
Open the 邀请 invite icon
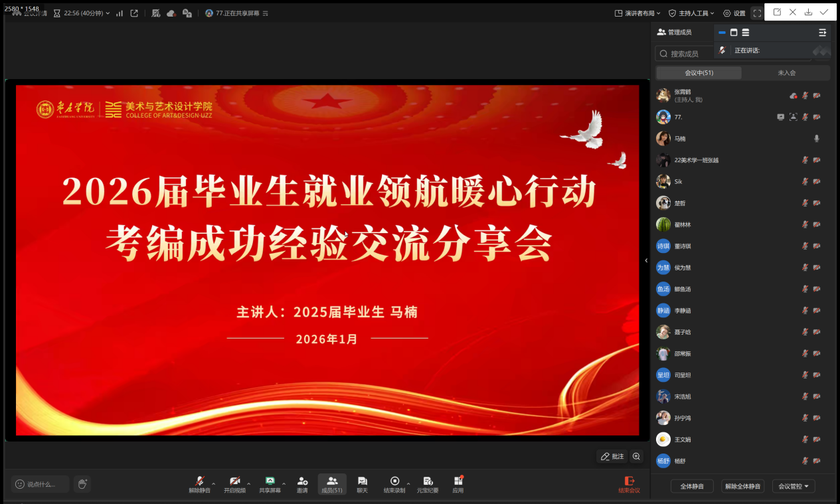(x=302, y=481)
